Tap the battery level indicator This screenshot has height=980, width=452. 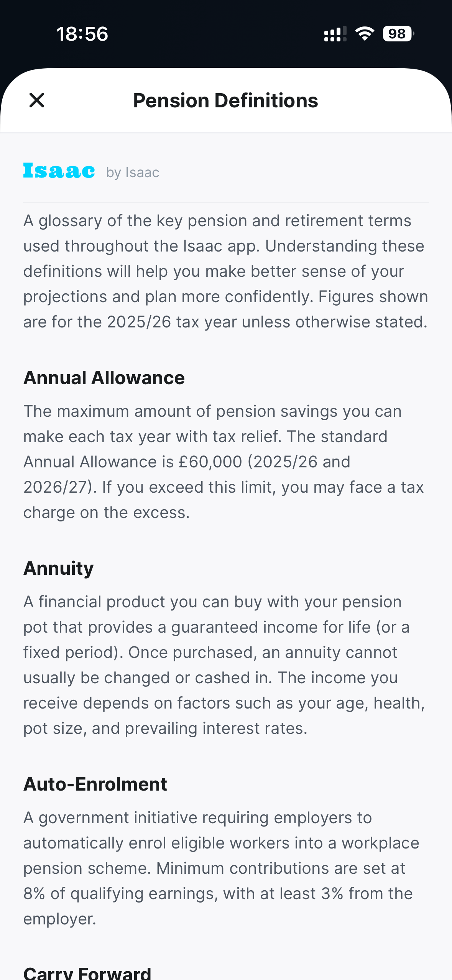[x=398, y=34]
